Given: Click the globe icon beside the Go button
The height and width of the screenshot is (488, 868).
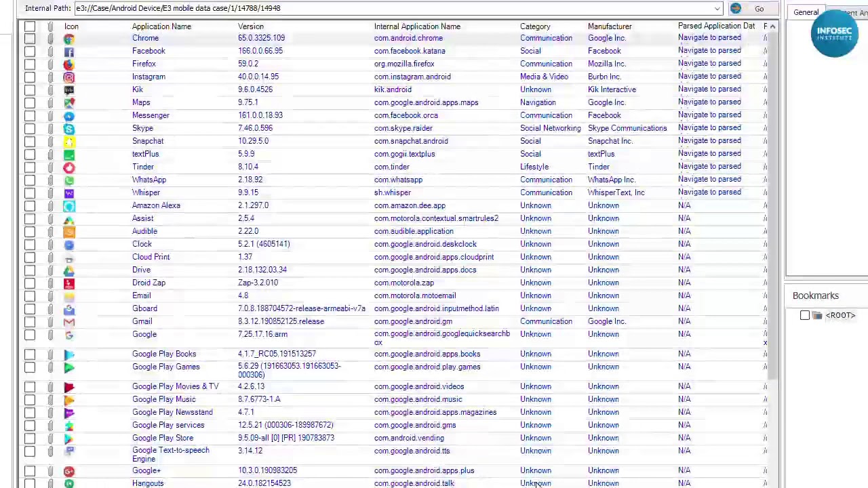Looking at the screenshot, I should pyautogui.click(x=736, y=9).
